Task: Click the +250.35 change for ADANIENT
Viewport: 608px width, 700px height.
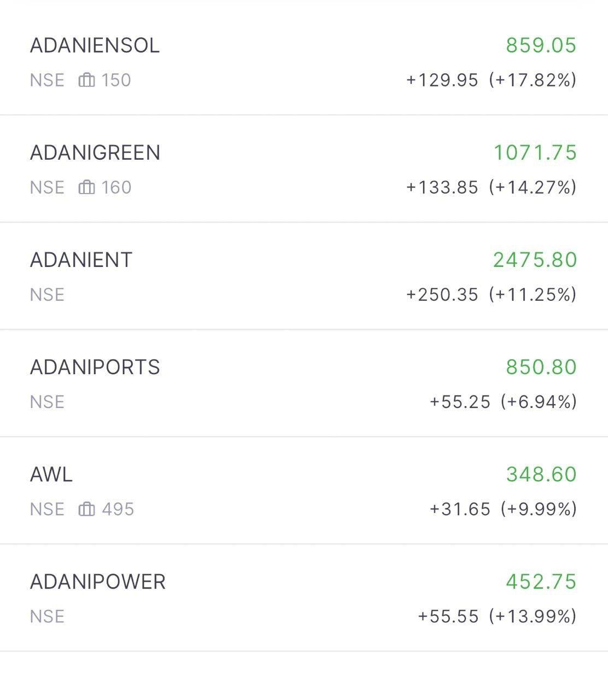Action: click(x=442, y=295)
